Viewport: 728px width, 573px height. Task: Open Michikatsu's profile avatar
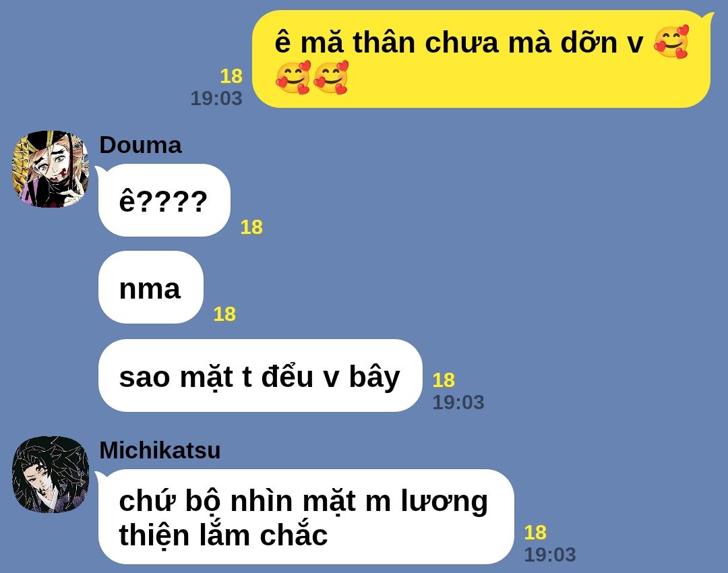pyautogui.click(x=51, y=474)
